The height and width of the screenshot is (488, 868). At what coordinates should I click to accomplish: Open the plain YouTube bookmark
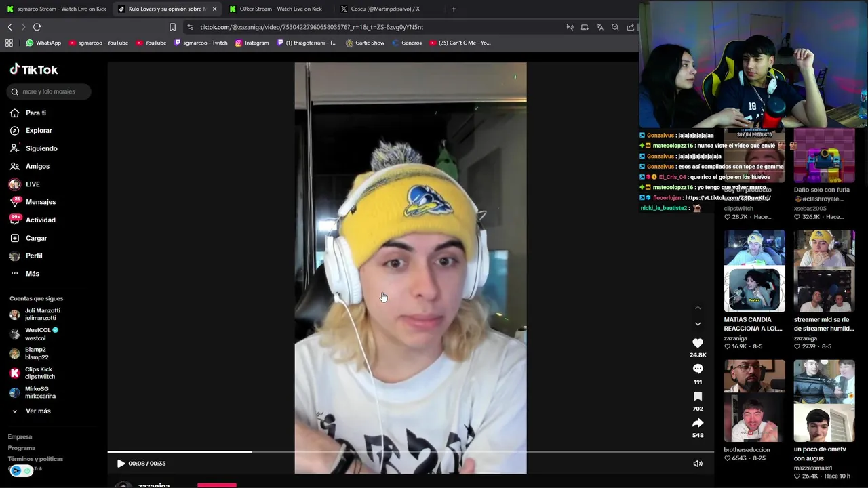point(151,43)
